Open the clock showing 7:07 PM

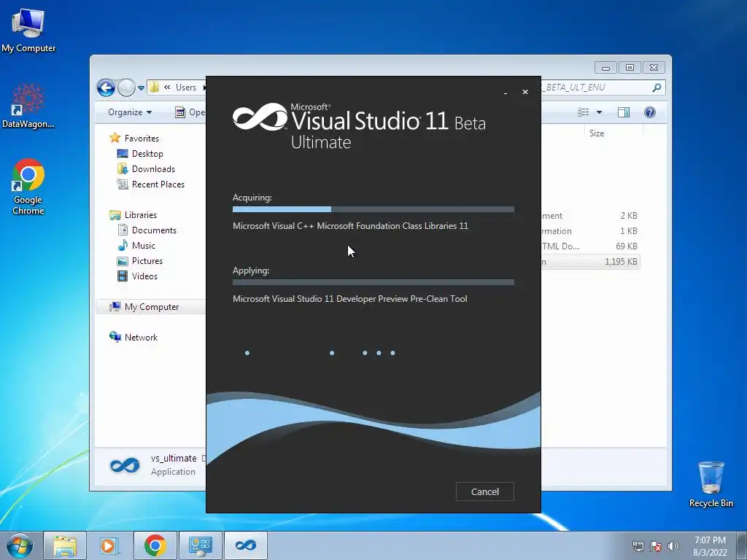[x=710, y=545]
